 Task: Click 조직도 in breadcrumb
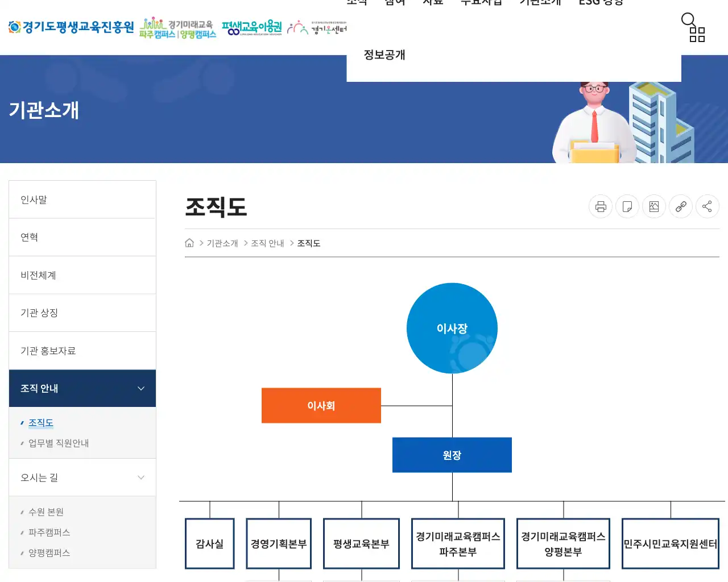pyautogui.click(x=309, y=243)
